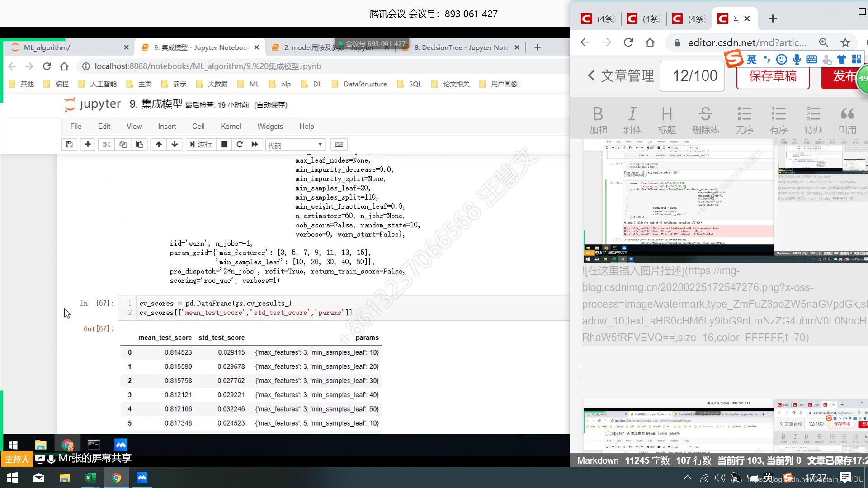Go to the home page in shared Chrome
This screenshot has height=488, width=868.
coord(64,66)
